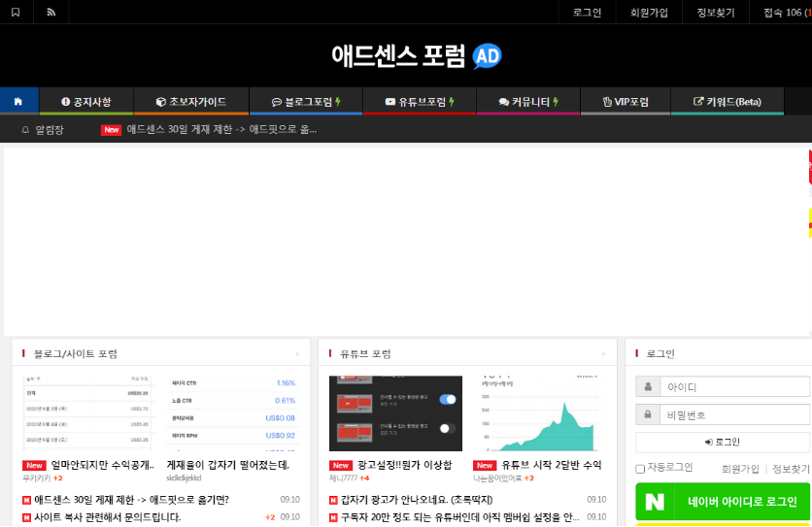Viewport: 812px width, 527px height.
Task: Click author name skdkdkjekkd
Action: click(x=184, y=478)
